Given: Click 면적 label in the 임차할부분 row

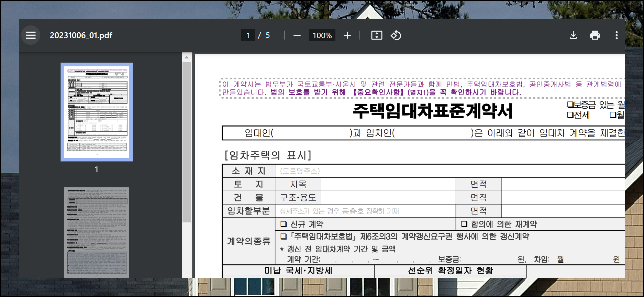Looking at the screenshot, I should [479, 211].
